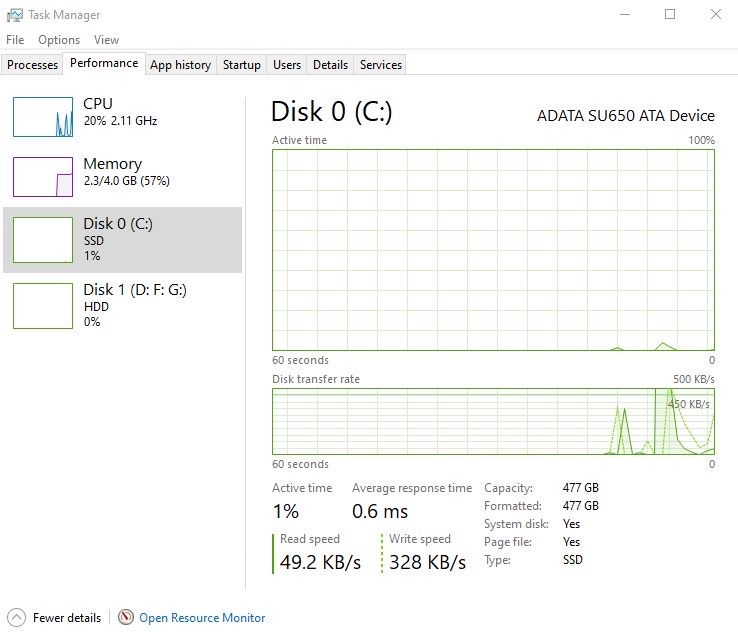Screen dimensions: 738x642
Task: Switch to the Users tab
Action: tap(287, 65)
